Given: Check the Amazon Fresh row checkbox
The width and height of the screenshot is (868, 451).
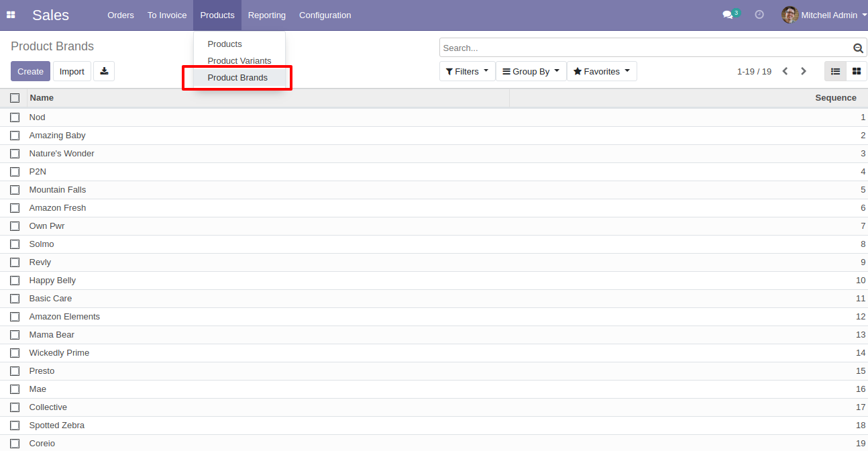Looking at the screenshot, I should (15, 208).
